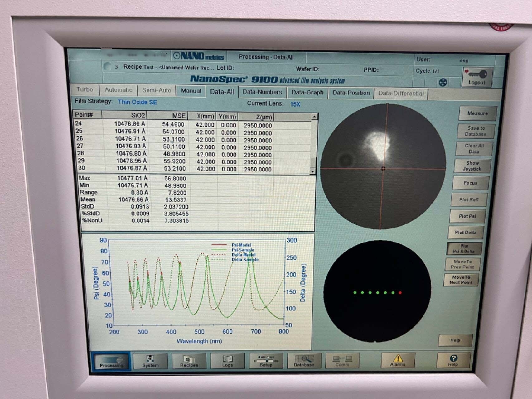Click the Point# column header

[88, 115]
